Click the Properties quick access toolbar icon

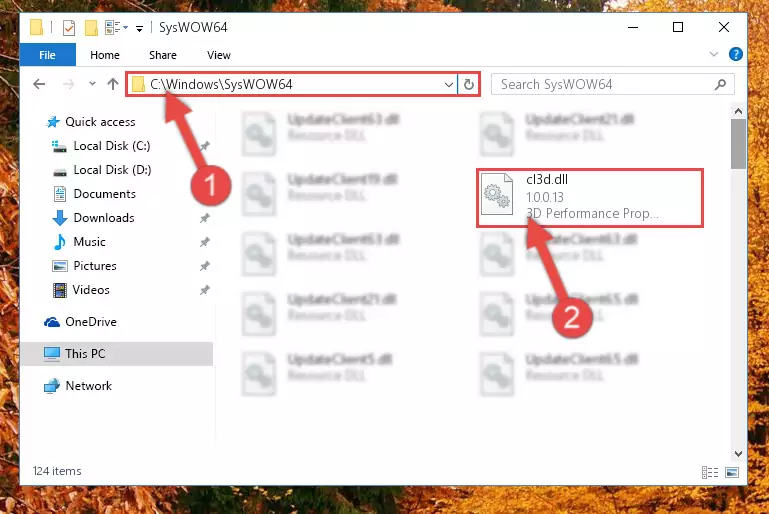click(x=69, y=28)
